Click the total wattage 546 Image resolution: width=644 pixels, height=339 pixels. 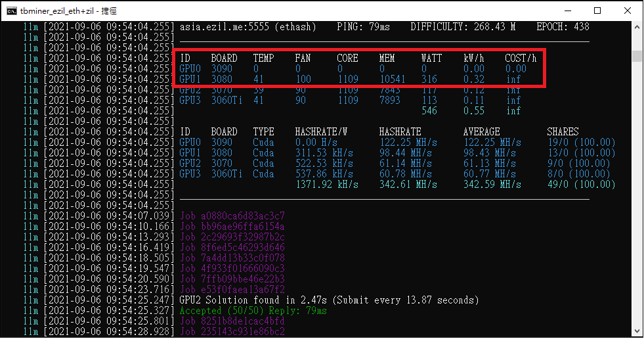[429, 111]
